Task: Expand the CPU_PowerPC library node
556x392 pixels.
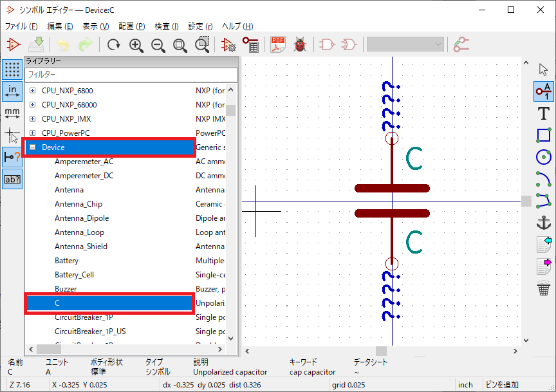Action: [x=33, y=133]
